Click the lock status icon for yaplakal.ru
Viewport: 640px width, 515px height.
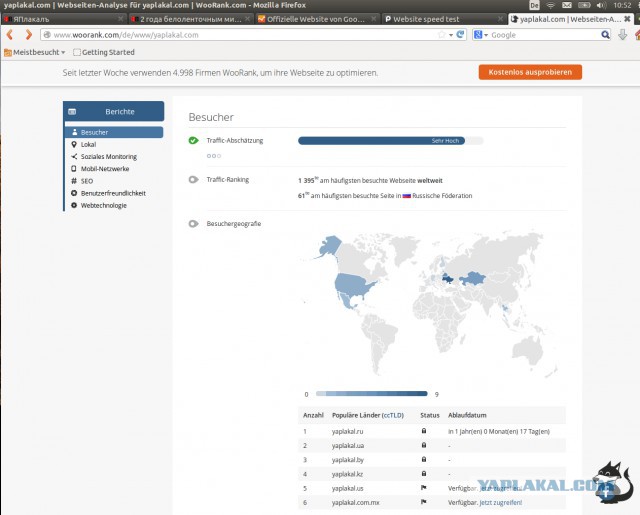[x=424, y=431]
